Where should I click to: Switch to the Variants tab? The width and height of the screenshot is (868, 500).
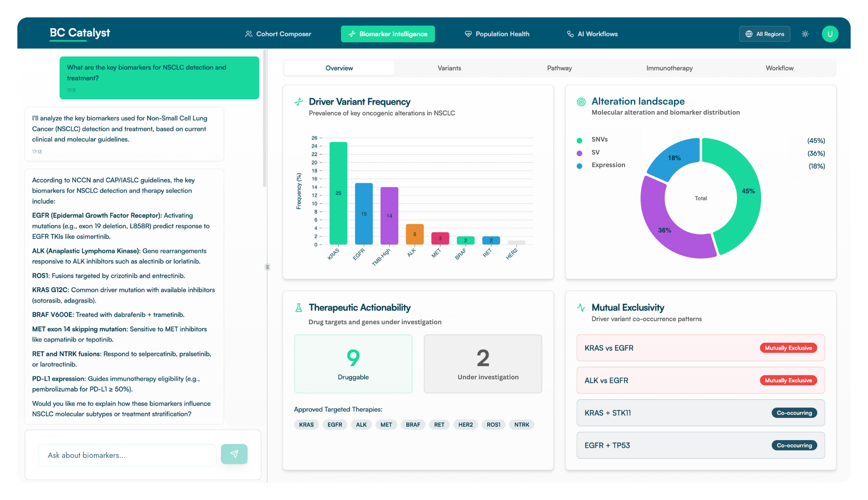tap(449, 68)
